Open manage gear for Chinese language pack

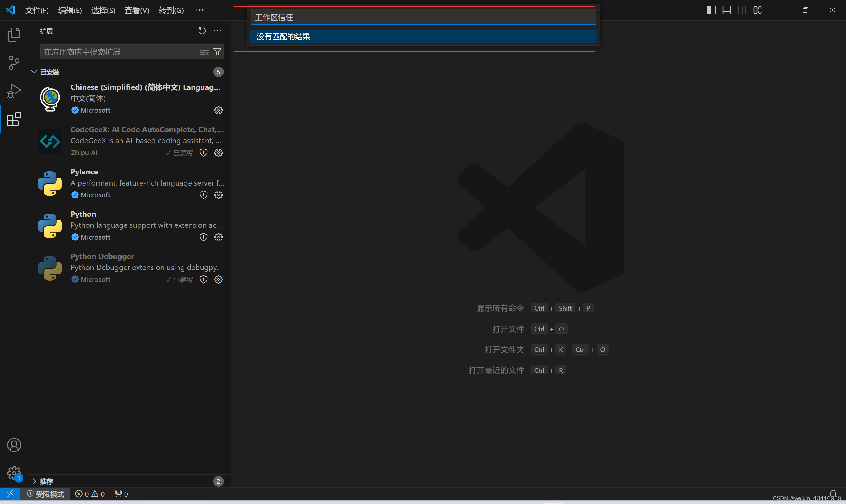click(219, 110)
